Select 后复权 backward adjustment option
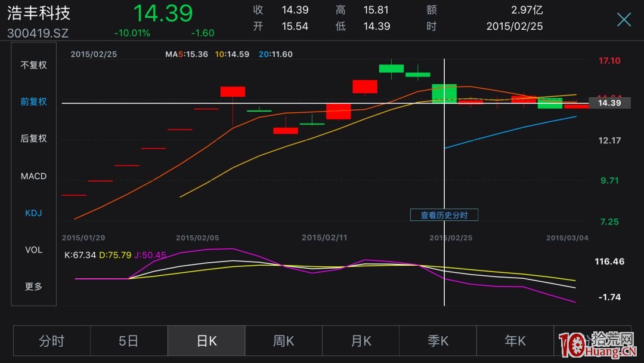644x363 pixels. pos(33,139)
